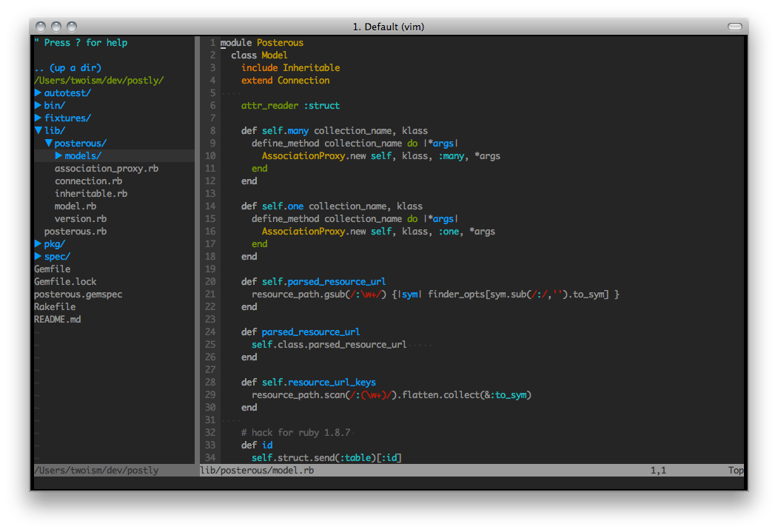Expand the autotest/ folder arrow
The image size is (778, 532).
38,92
